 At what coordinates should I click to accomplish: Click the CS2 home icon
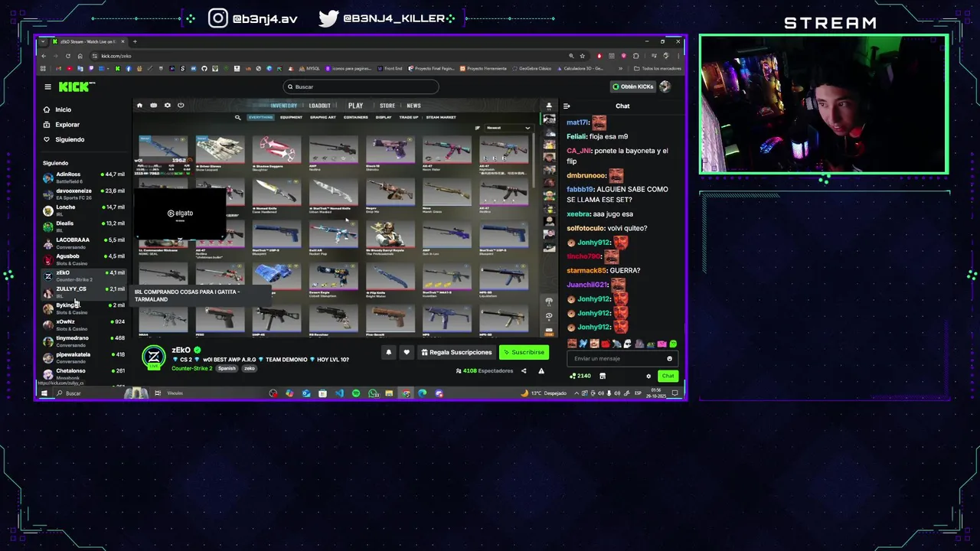[x=139, y=106]
